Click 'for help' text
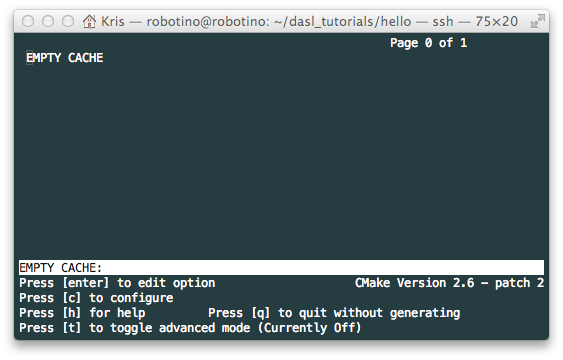This screenshot has height=360, width=563. pos(117,313)
